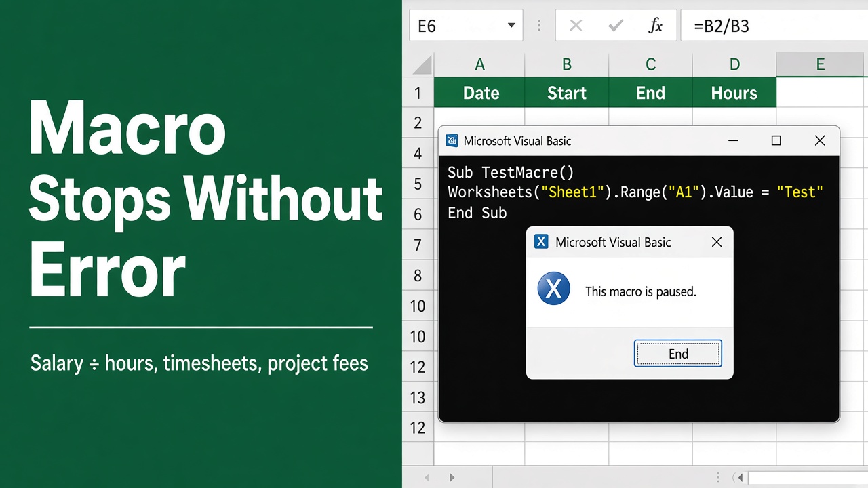Click the VBA editor window title bar icon
Screen dimensions: 868x488
(x=452, y=141)
